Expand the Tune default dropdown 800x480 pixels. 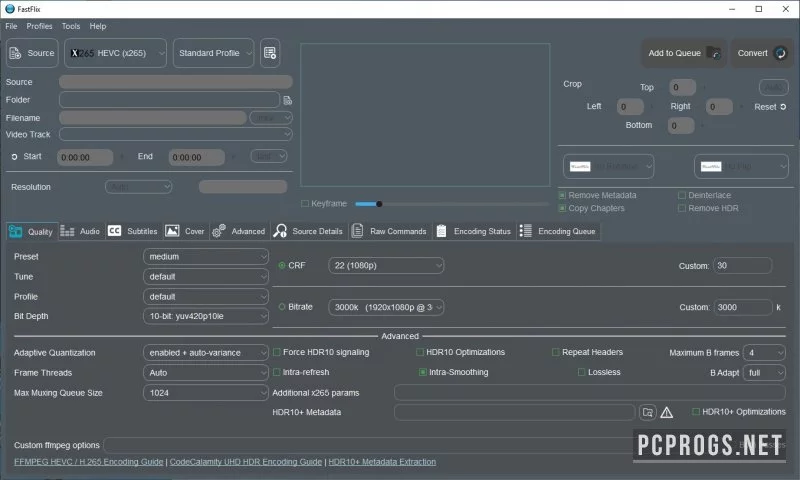206,276
